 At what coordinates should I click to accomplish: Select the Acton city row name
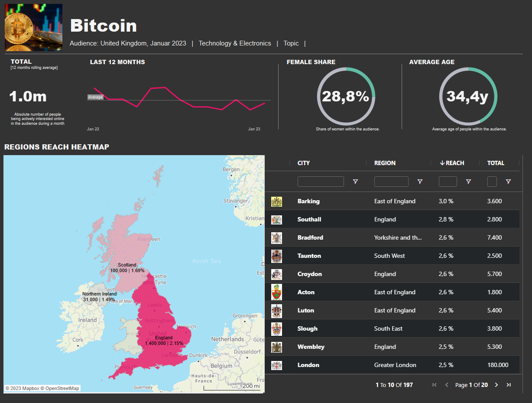(x=306, y=292)
